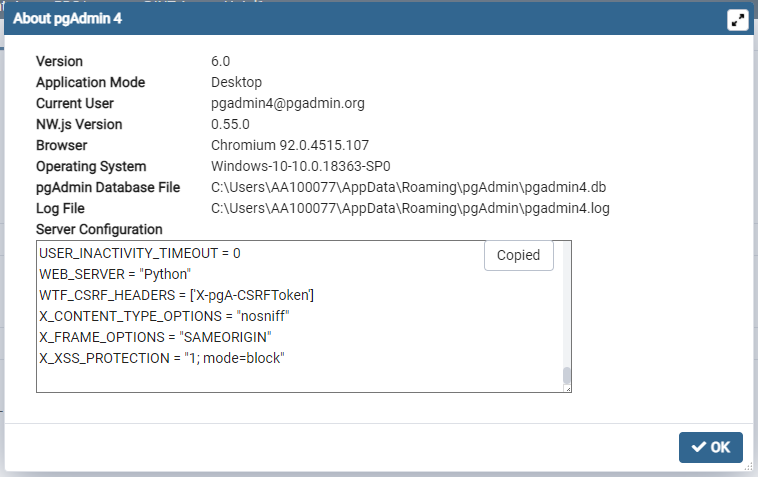The height and width of the screenshot is (477, 758).
Task: Click the maximize dialog icon
Action: pos(738,20)
